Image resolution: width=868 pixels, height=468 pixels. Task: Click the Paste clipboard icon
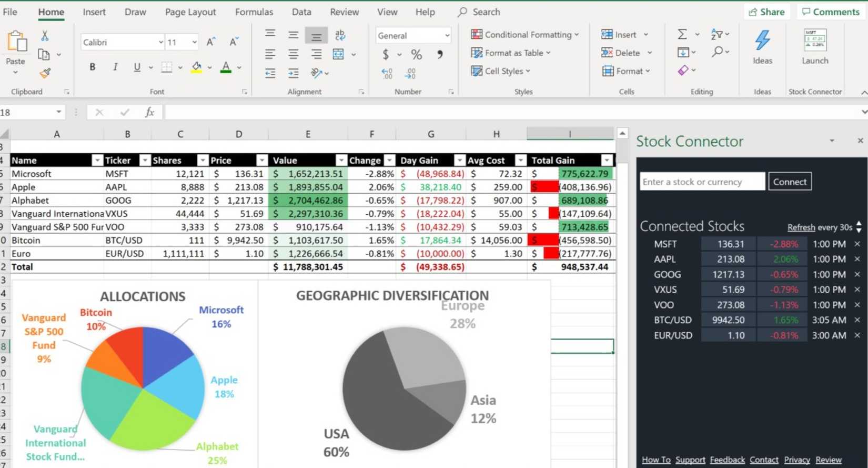(x=16, y=42)
